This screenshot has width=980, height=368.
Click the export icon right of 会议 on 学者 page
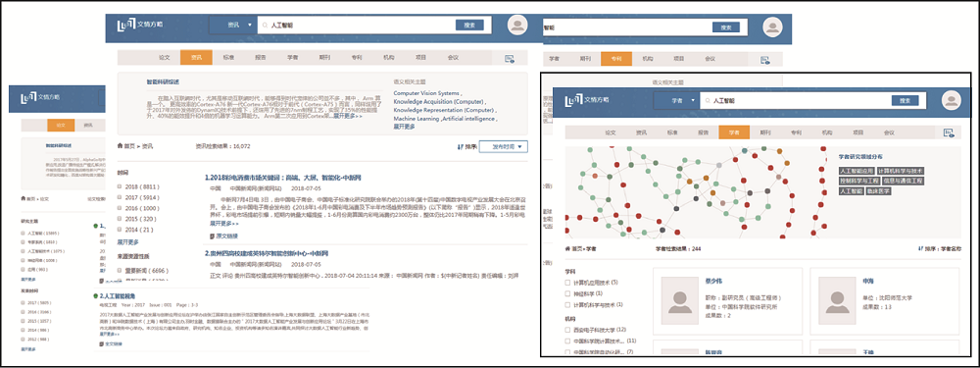(x=949, y=132)
